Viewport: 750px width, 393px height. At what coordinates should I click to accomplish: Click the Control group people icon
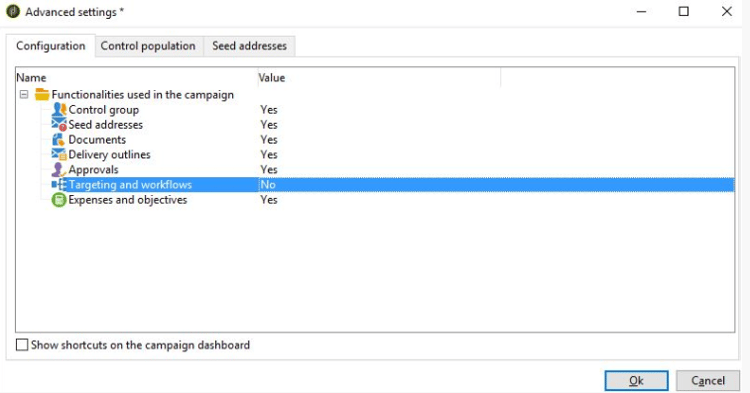tap(59, 109)
